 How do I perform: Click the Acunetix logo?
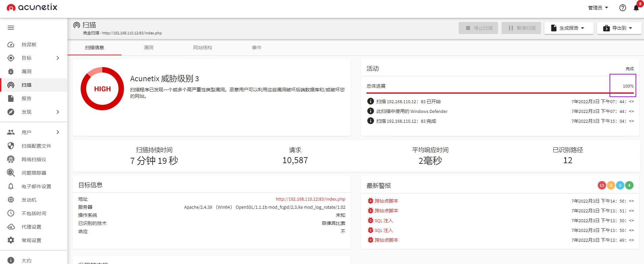[x=32, y=7]
